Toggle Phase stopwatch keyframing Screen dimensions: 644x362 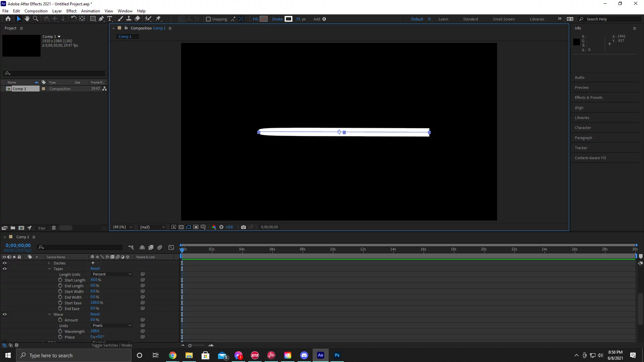(60, 337)
